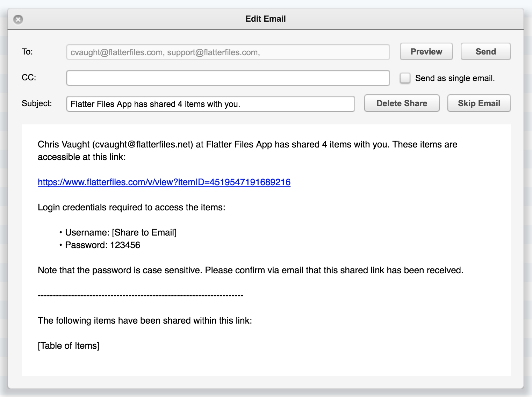This screenshot has width=532, height=397.
Task: Click 'The following items have been shared' line
Action: pos(145,320)
